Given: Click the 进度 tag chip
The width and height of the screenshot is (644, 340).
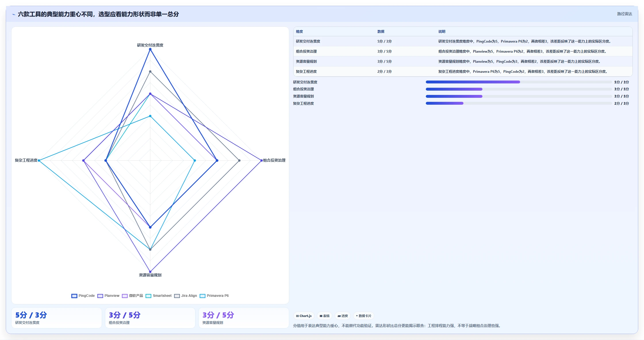Looking at the screenshot, I should point(343,316).
